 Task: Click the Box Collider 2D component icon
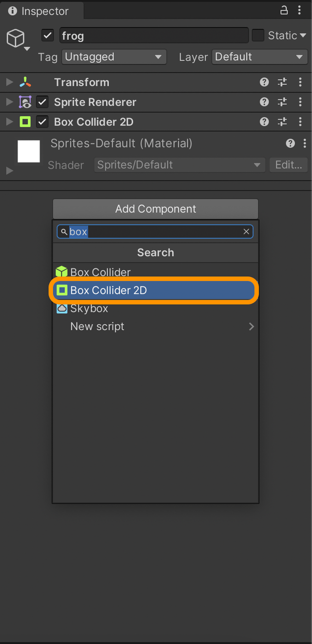pos(25,122)
